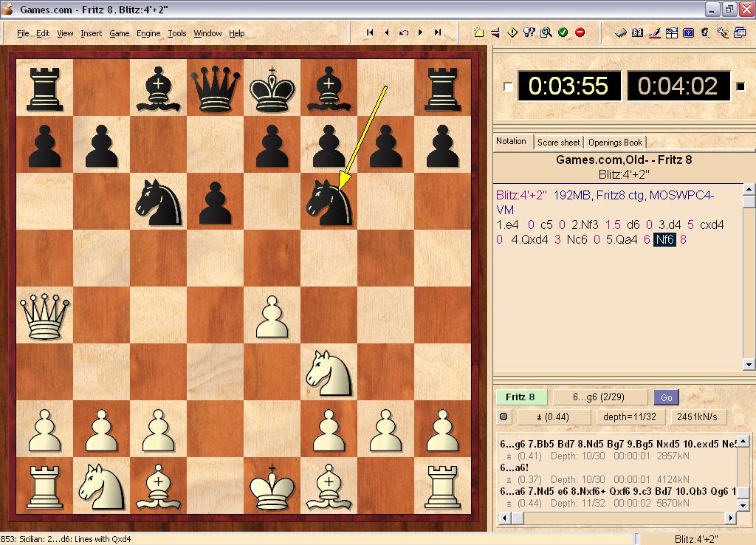
Task: Click the ± (0.44) evaluation box
Action: (x=553, y=417)
